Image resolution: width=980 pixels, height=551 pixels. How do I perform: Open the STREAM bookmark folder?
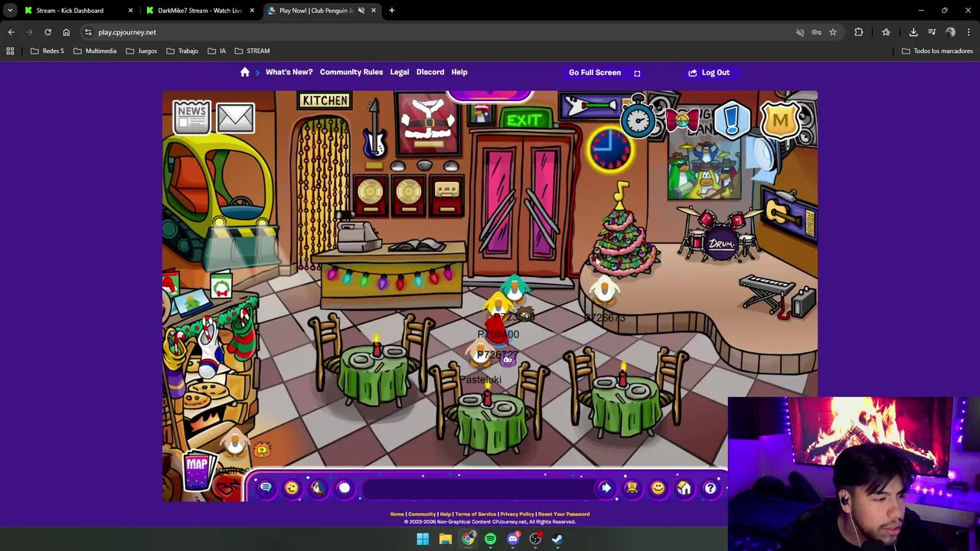[253, 51]
